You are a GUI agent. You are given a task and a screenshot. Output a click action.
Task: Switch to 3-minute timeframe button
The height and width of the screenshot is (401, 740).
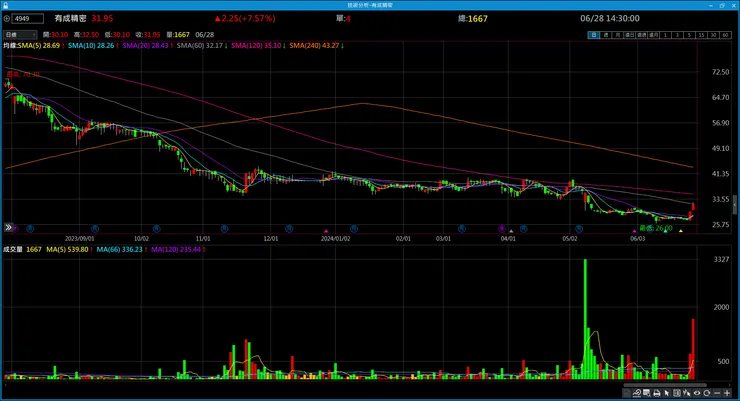tap(677, 35)
